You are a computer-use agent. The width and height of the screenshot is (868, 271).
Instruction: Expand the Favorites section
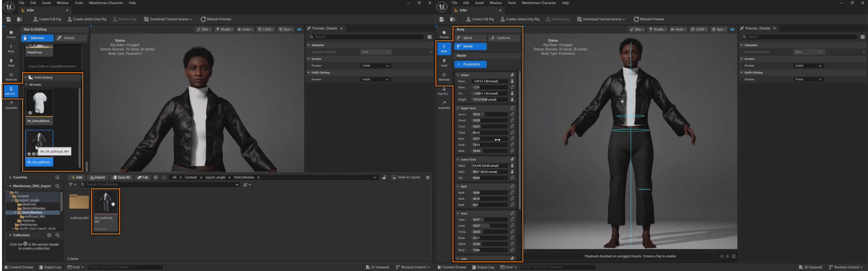[10, 177]
